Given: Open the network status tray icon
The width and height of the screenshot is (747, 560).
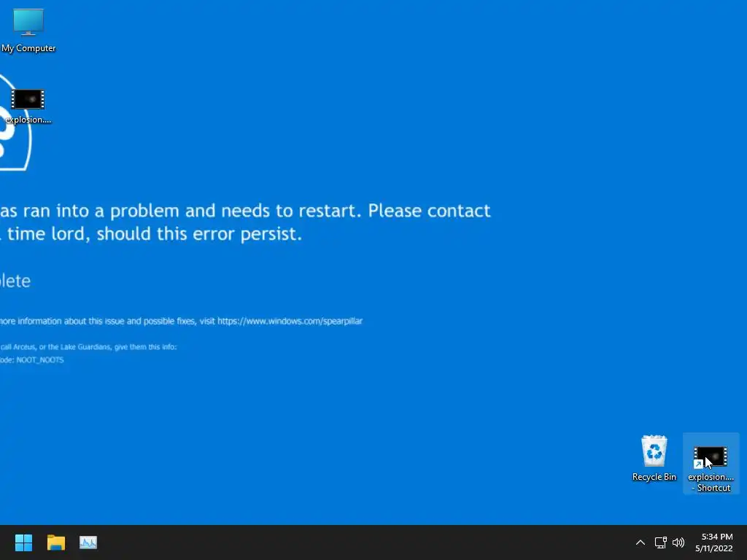Looking at the screenshot, I should tap(660, 542).
